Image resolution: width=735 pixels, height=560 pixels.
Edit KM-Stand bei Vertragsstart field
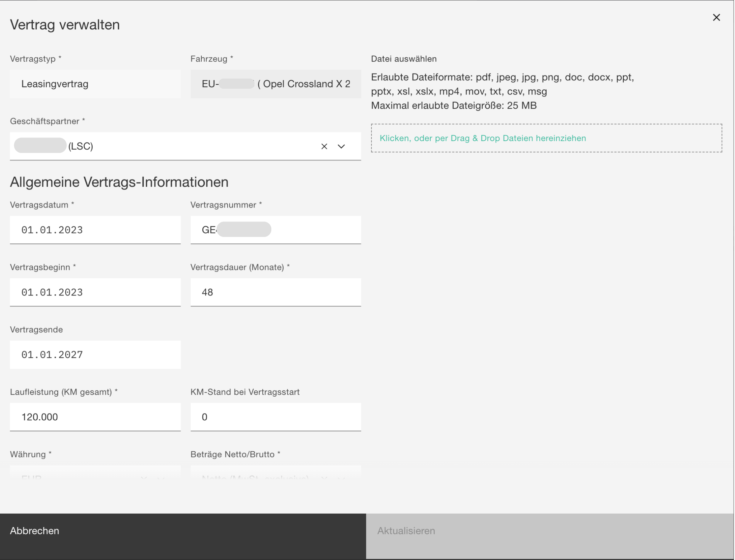click(x=276, y=417)
